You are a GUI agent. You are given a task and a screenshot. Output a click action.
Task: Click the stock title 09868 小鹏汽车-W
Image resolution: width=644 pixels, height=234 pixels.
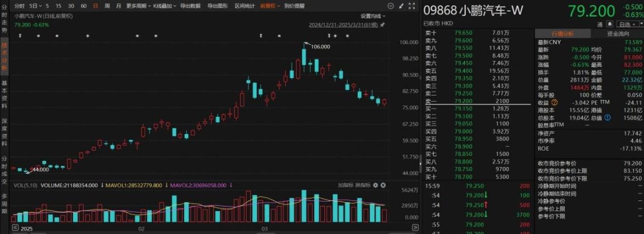coord(474,11)
